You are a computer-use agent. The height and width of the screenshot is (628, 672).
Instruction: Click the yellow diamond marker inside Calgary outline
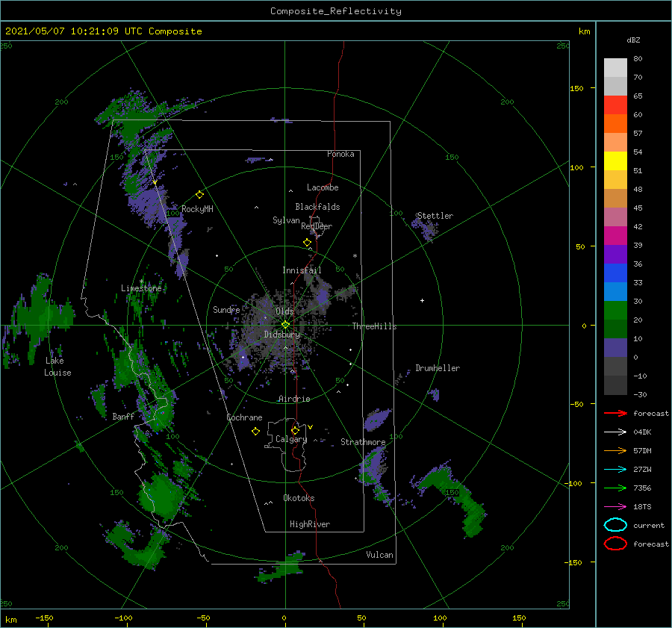(x=295, y=430)
